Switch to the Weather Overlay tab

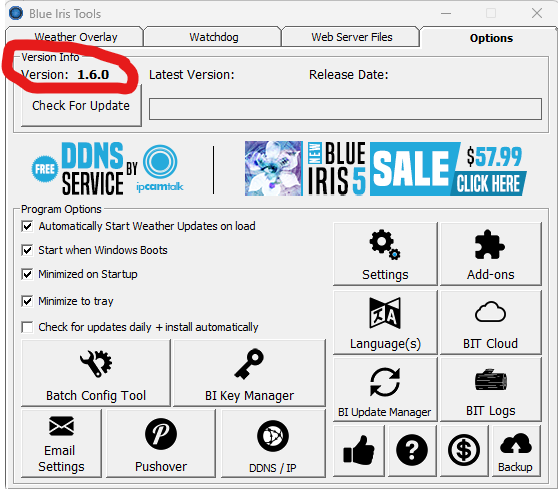tap(75, 37)
